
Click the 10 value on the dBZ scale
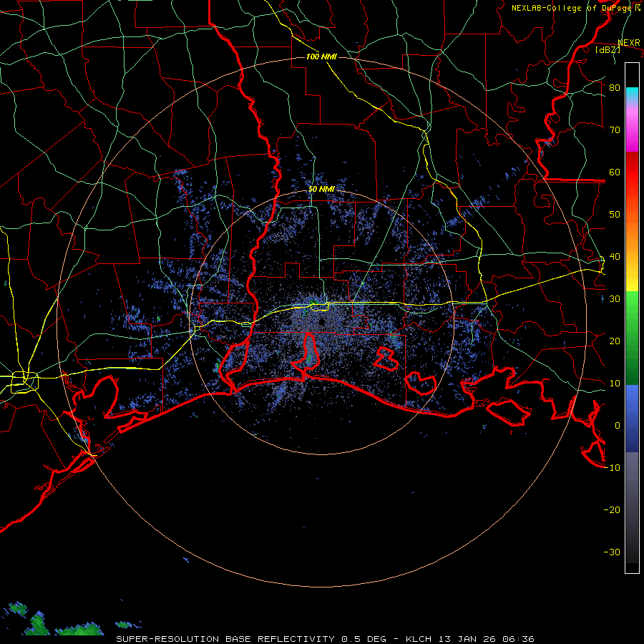615,384
